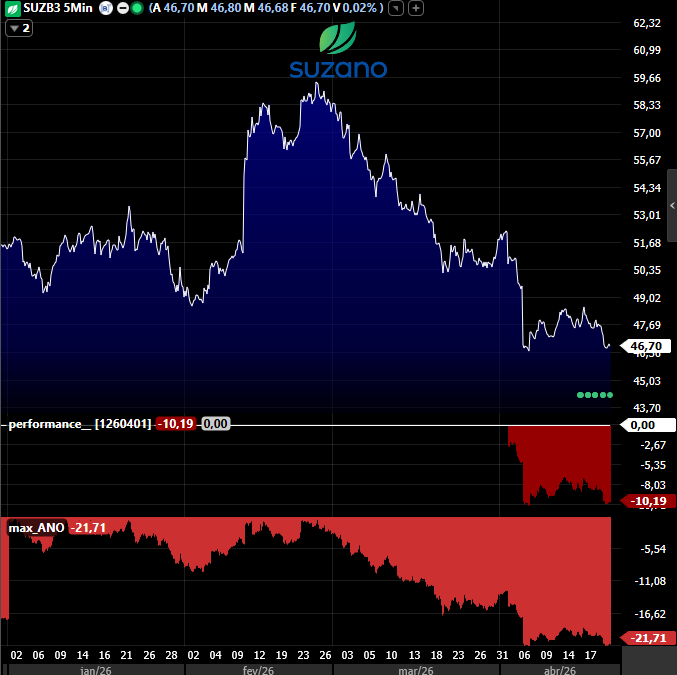Image resolution: width=677 pixels, height=675 pixels.
Task: Click the performance__ [1260401] indicator label
Action: (80, 424)
